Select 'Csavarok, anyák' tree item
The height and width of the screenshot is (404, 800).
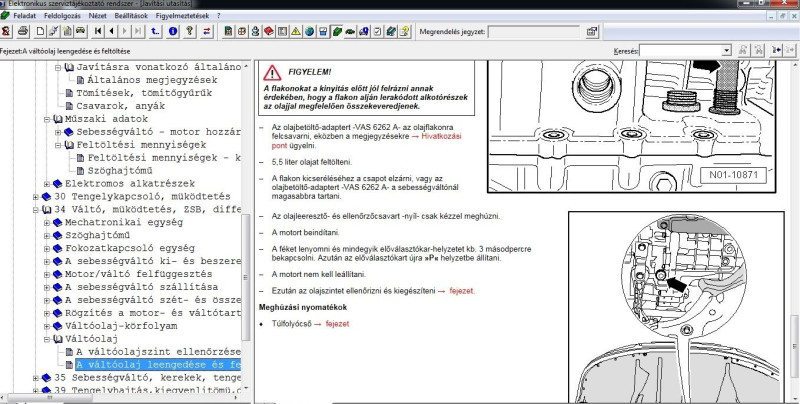click(x=120, y=106)
